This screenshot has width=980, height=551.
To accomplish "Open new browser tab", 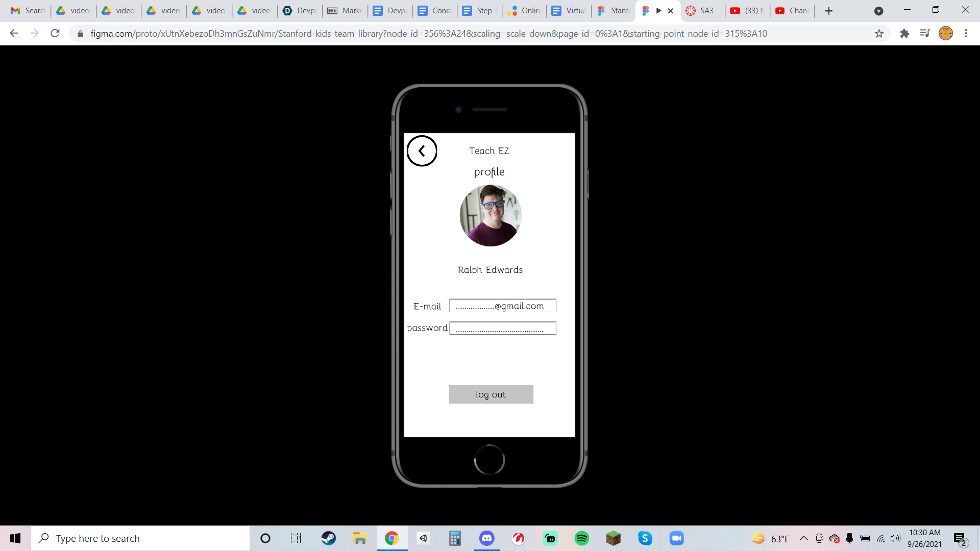I will 828,11.
